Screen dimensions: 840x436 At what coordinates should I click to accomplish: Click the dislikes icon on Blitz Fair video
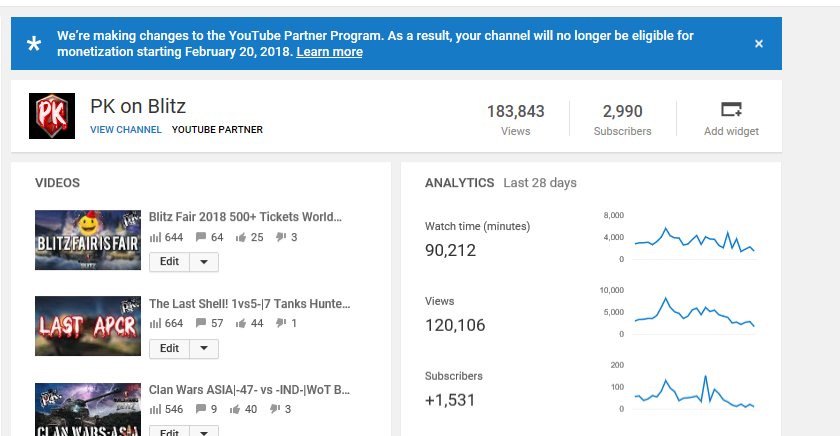pos(281,237)
